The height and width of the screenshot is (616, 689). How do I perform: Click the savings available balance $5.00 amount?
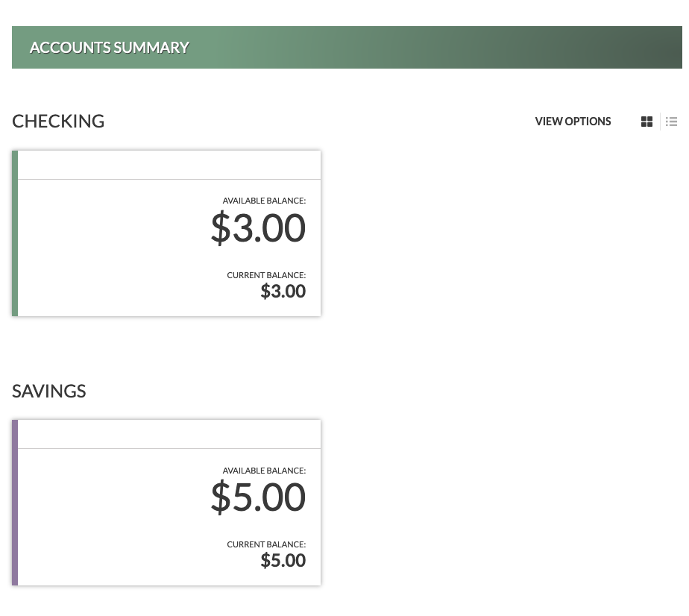pyautogui.click(x=258, y=497)
